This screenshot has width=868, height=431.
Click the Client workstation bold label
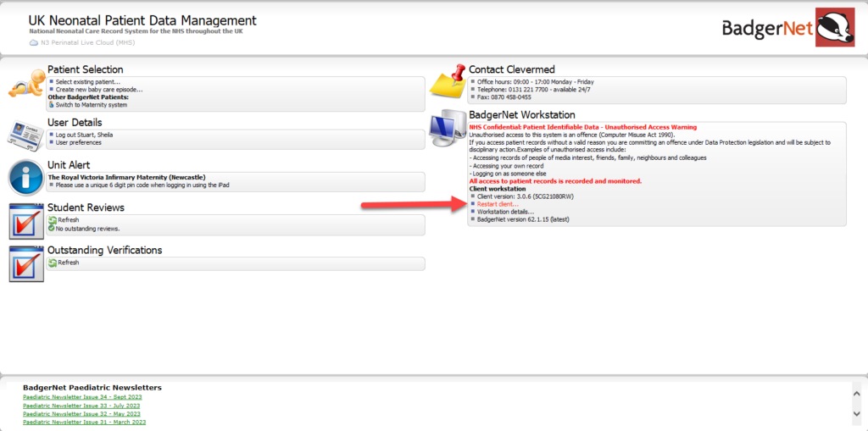498,189
